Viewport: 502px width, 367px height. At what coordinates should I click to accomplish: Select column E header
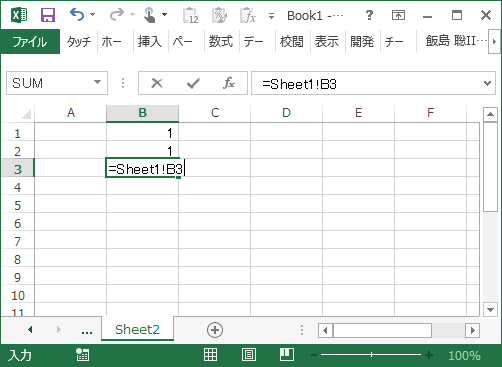(359, 113)
